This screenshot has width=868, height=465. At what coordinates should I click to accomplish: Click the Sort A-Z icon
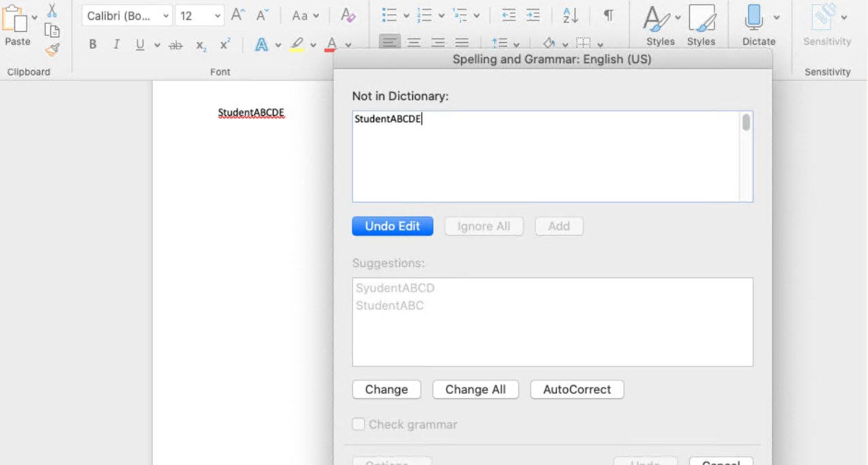[571, 15]
